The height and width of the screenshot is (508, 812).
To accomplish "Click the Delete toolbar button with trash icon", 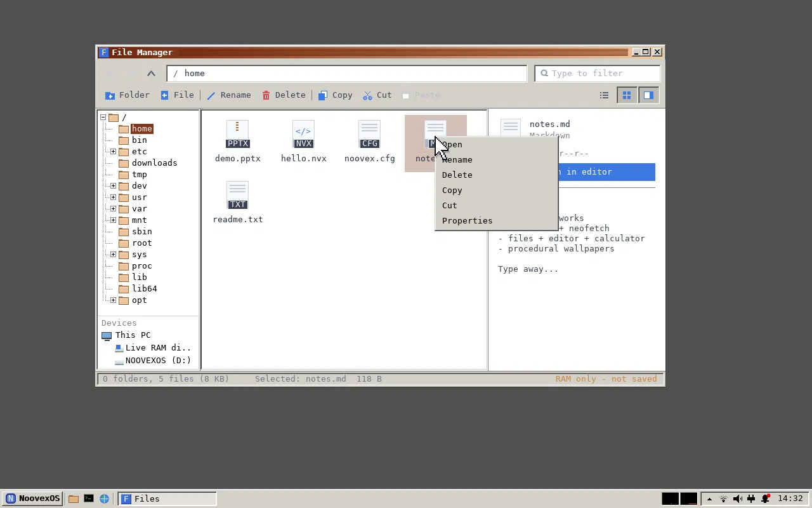I will click(284, 95).
